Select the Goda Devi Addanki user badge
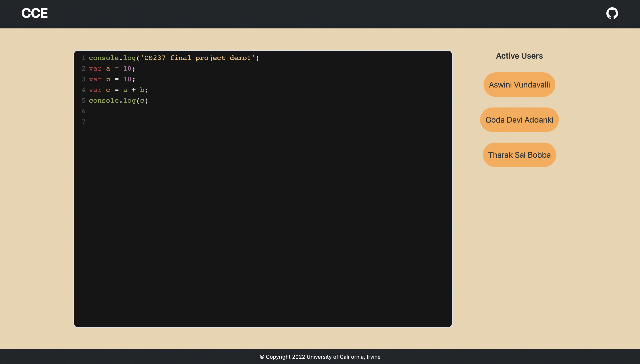Image resolution: width=640 pixels, height=364 pixels. [x=519, y=120]
